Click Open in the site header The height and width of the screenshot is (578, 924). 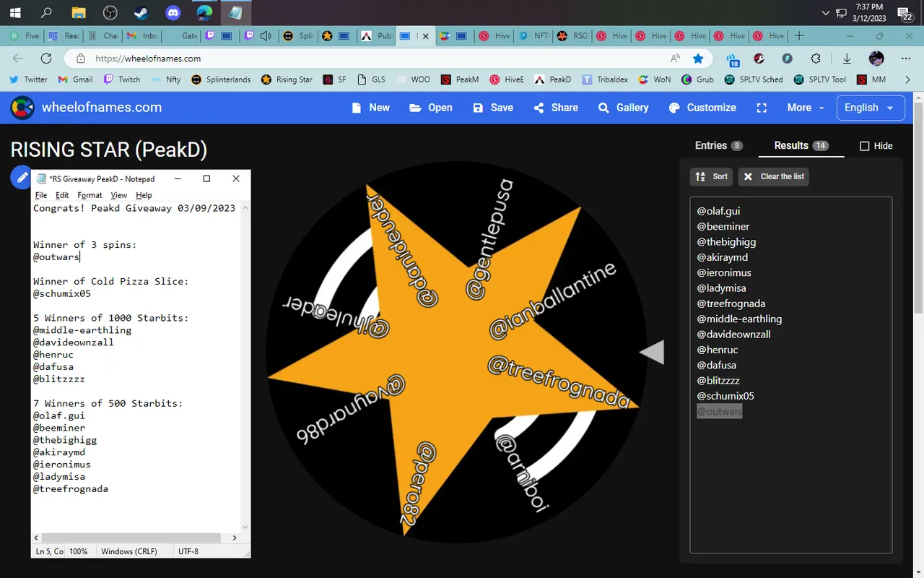431,108
